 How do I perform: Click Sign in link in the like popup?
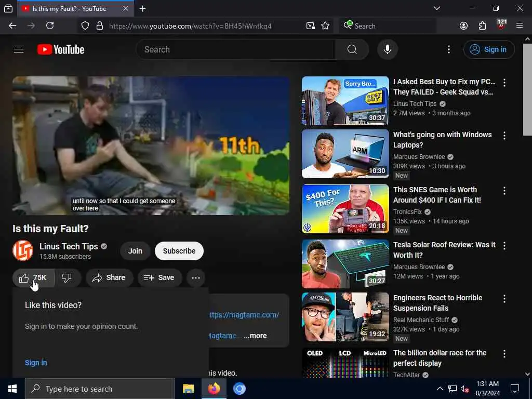[x=36, y=363]
